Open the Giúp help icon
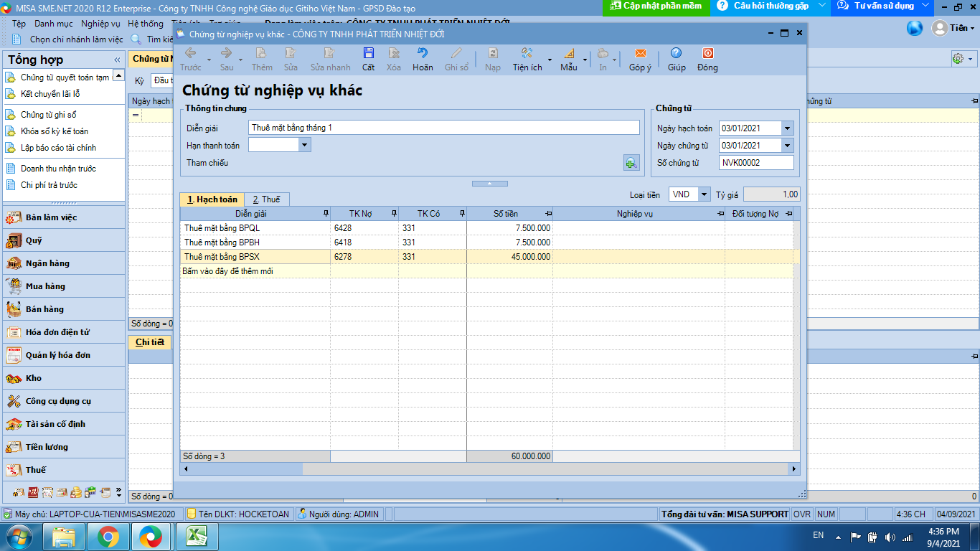This screenshot has width=980, height=551. (676, 53)
